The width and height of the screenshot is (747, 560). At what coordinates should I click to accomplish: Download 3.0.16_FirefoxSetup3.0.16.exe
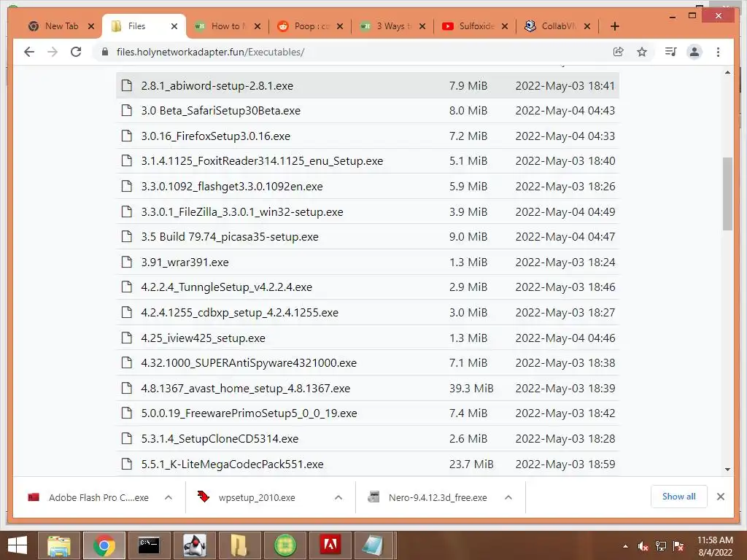[215, 136]
